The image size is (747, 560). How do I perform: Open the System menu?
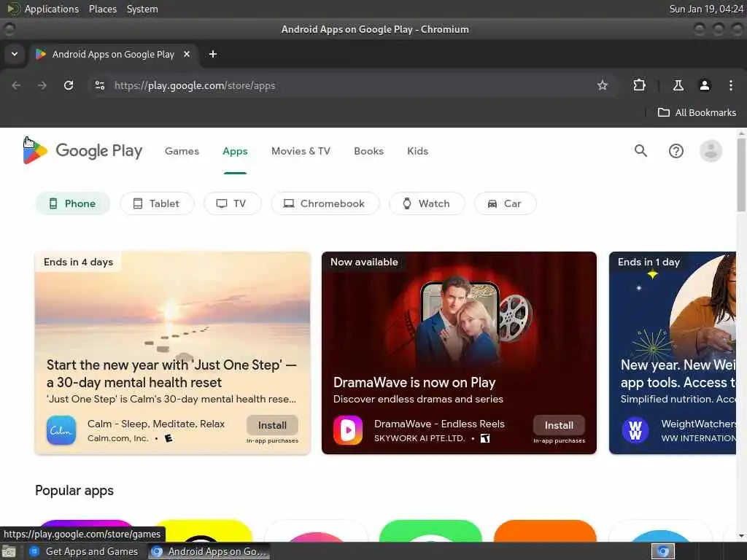pyautogui.click(x=142, y=9)
